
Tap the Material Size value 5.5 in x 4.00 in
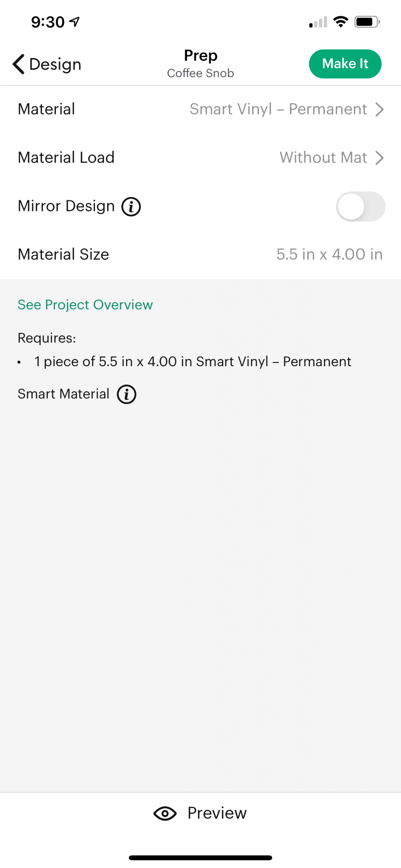pyautogui.click(x=329, y=254)
